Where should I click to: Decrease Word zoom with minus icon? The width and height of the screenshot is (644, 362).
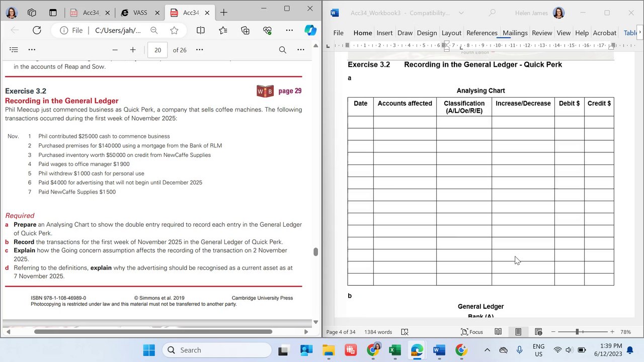553,332
